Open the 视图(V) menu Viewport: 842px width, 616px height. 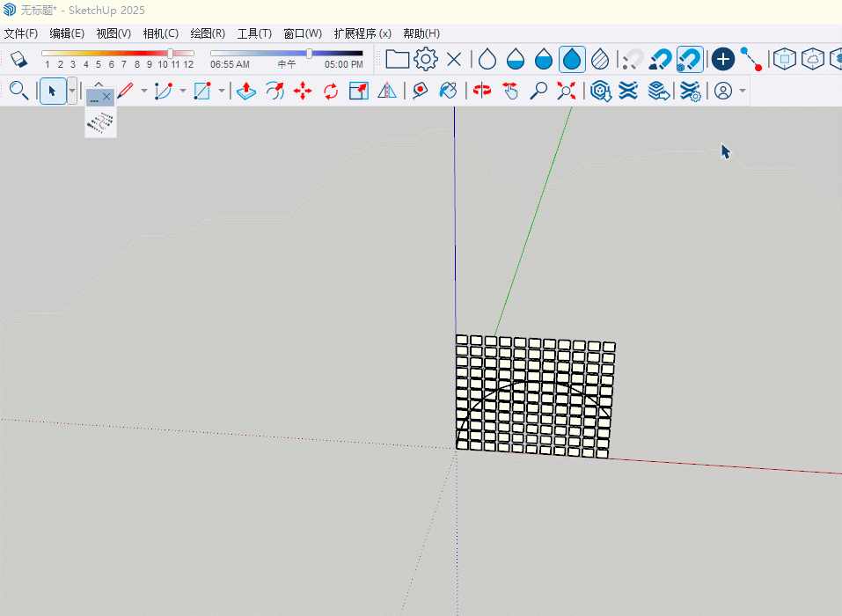pyautogui.click(x=113, y=33)
